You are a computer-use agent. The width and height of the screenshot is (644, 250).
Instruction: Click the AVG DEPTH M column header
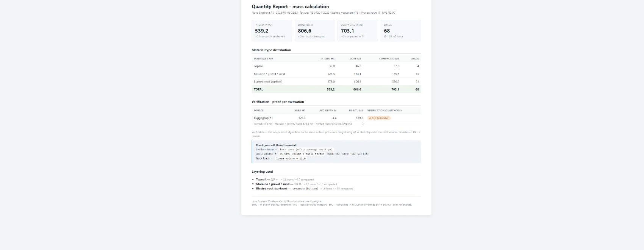click(x=328, y=111)
